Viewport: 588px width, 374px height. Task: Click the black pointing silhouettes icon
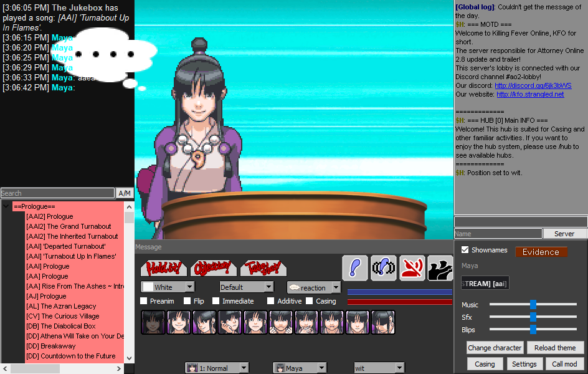tap(440, 268)
